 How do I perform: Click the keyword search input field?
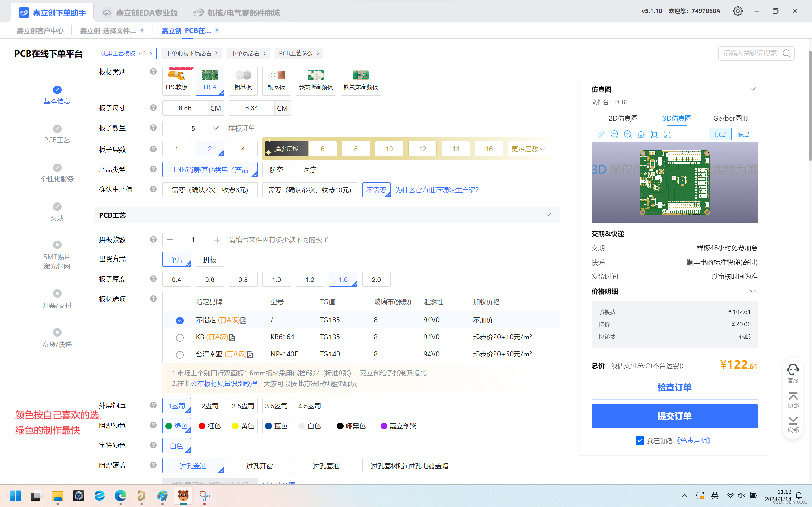pyautogui.click(x=750, y=53)
